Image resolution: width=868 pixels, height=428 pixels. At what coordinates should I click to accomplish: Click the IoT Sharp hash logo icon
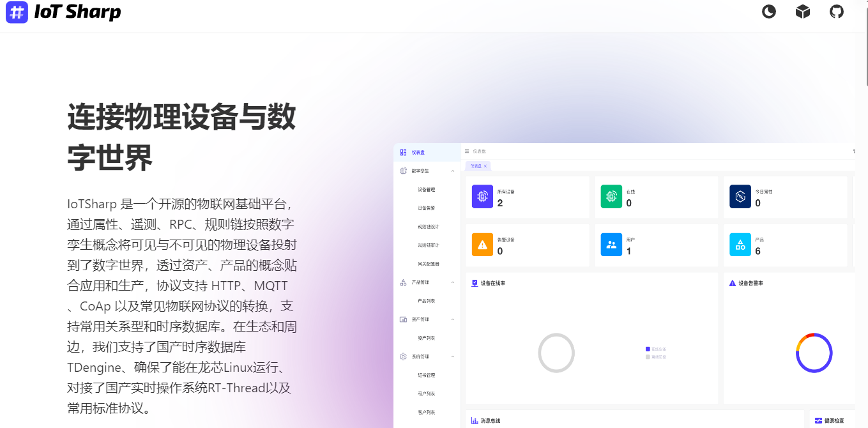coord(17,12)
